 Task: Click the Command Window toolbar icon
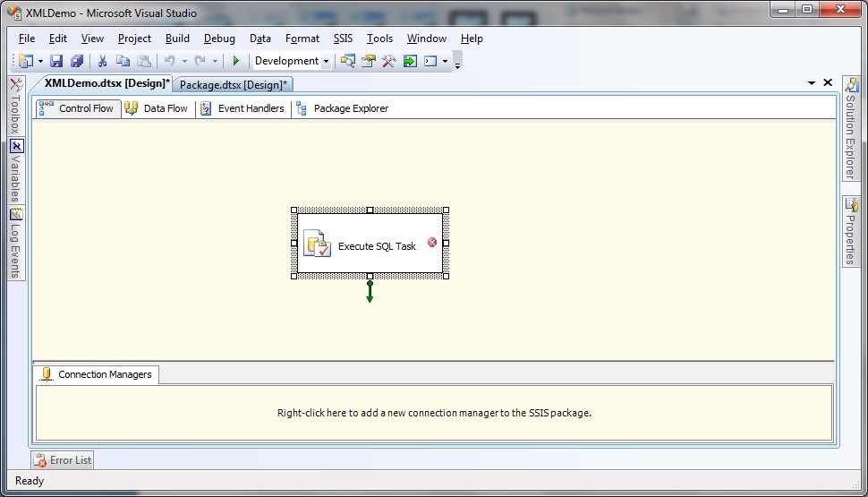coord(430,61)
